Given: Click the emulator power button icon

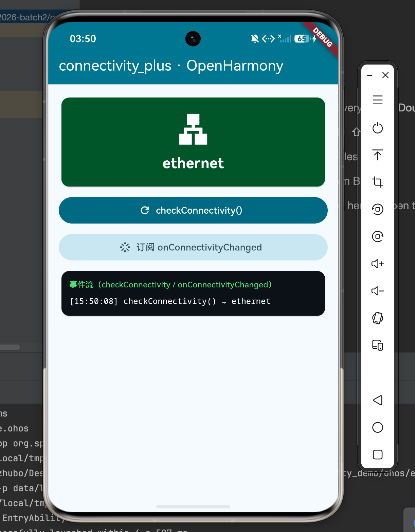Looking at the screenshot, I should point(378,128).
